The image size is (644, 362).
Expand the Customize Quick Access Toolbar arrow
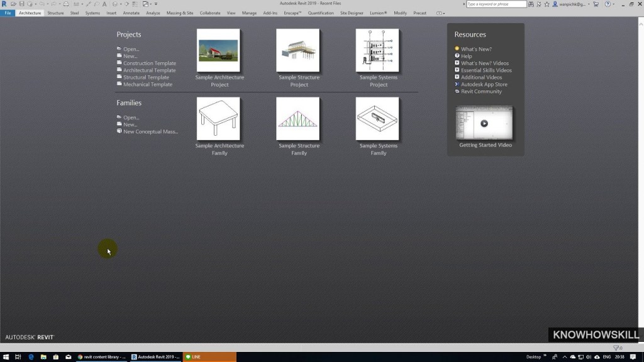[157, 4]
